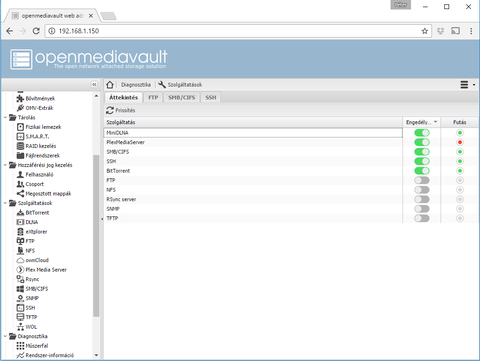Image resolution: width=480 pixels, height=361 pixels.
Task: Toggle RSync server switch
Action: [422, 199]
